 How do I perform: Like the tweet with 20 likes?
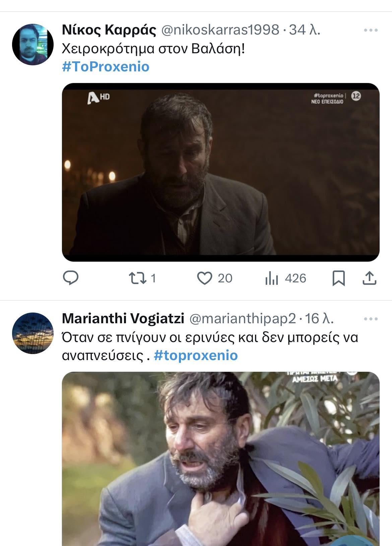(x=204, y=278)
